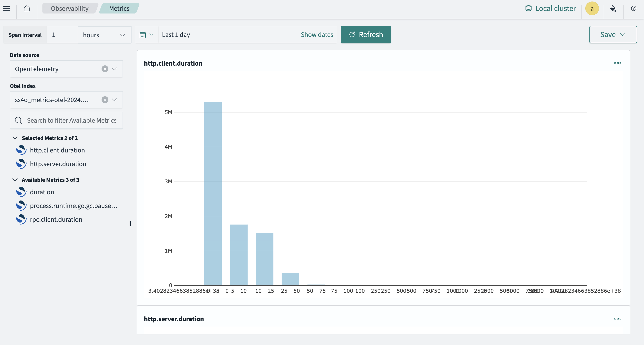Open the theme appearance icon
The width and height of the screenshot is (644, 345).
[x=613, y=8]
